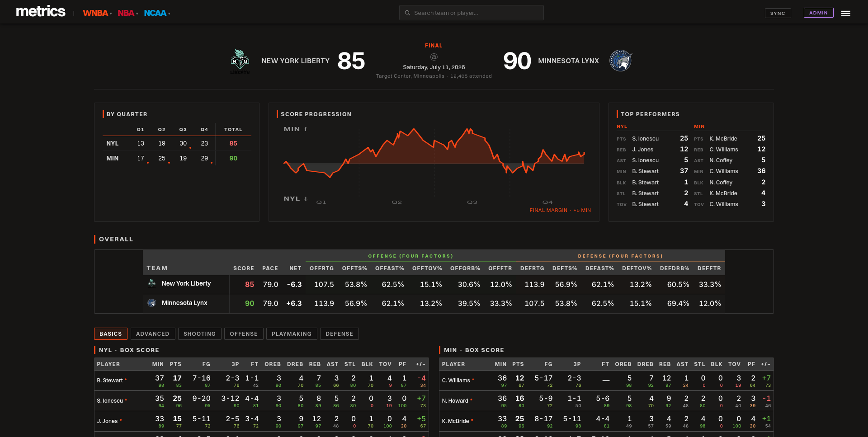
Task: Sort MIN box score by +/- column
Action: 766,364
